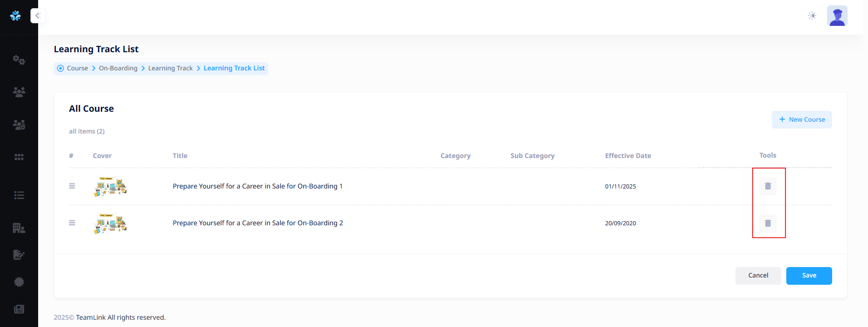Click the drag handle for On-Boarding 1
Image resolution: width=868 pixels, height=327 pixels.
pos(72,186)
